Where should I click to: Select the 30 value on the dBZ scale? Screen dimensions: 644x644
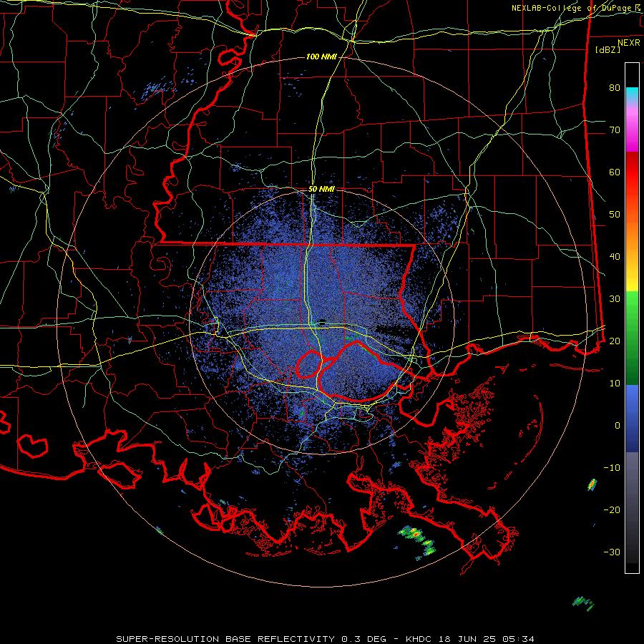[x=615, y=299]
